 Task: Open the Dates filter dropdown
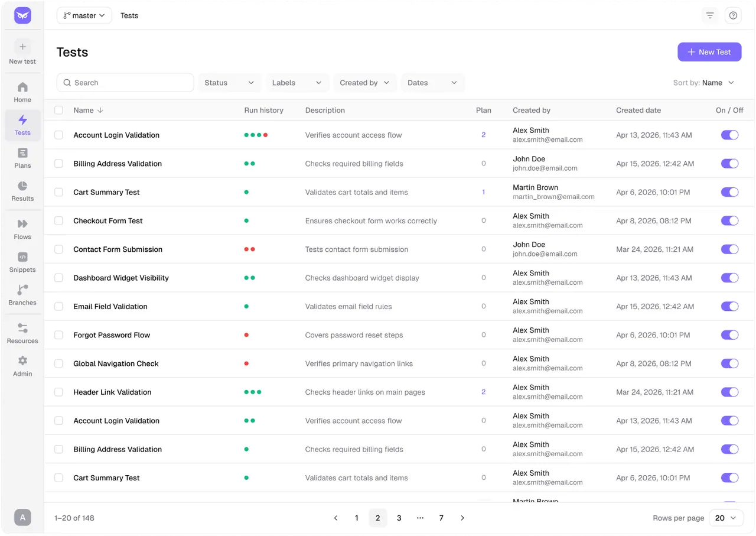[432, 83]
